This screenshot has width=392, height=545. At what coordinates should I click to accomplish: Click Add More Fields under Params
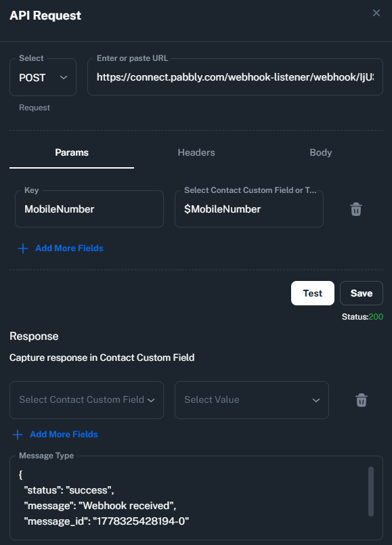click(69, 248)
